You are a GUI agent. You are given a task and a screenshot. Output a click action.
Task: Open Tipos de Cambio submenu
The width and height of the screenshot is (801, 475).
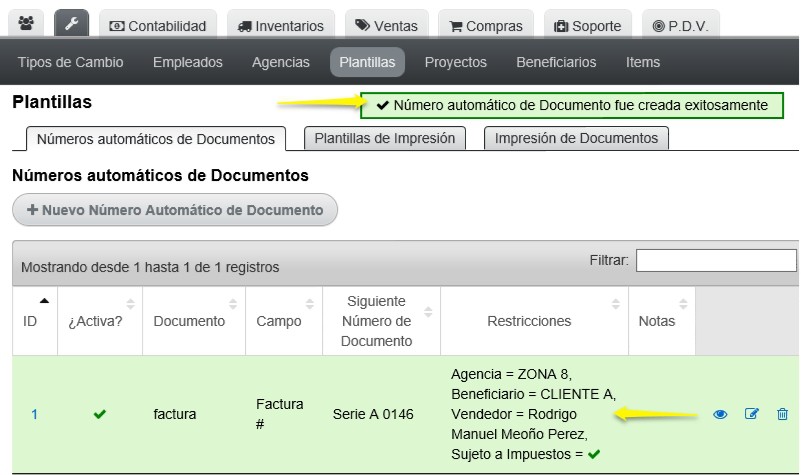(x=70, y=62)
